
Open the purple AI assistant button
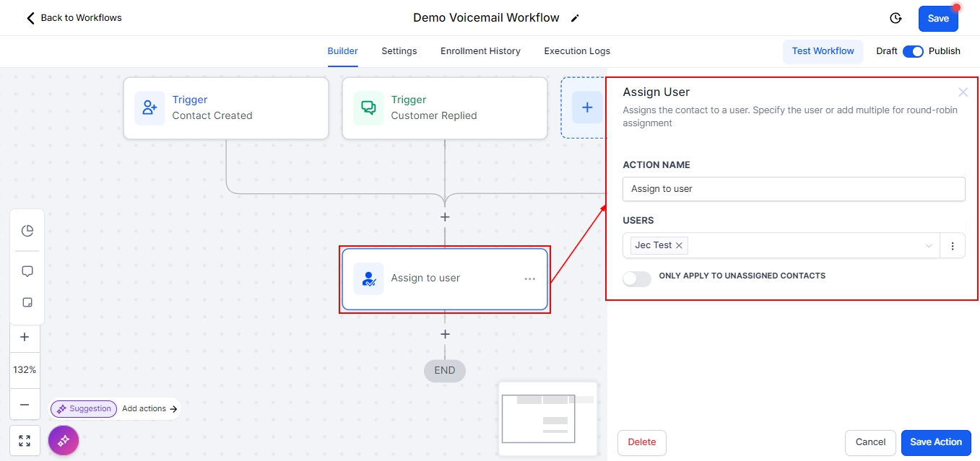(x=64, y=440)
